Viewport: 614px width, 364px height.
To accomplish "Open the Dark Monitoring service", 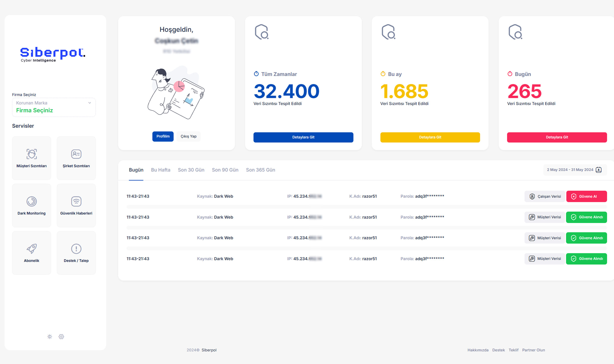I will point(32,205).
